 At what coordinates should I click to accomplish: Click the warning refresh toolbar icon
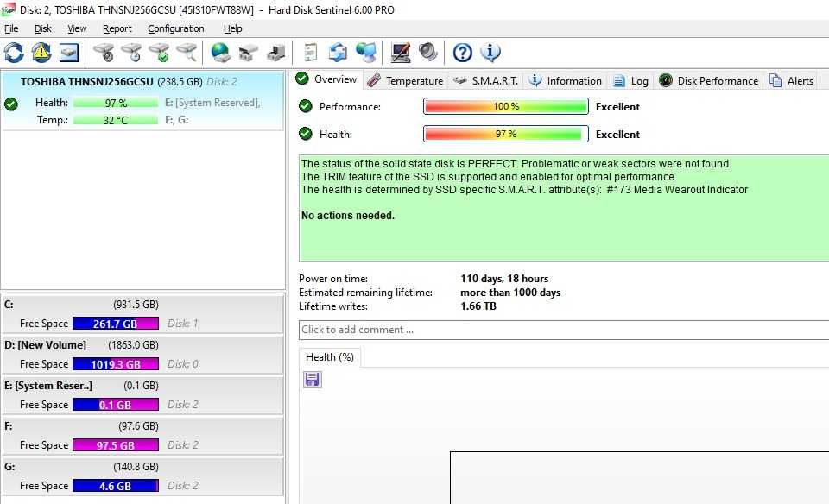[41, 53]
